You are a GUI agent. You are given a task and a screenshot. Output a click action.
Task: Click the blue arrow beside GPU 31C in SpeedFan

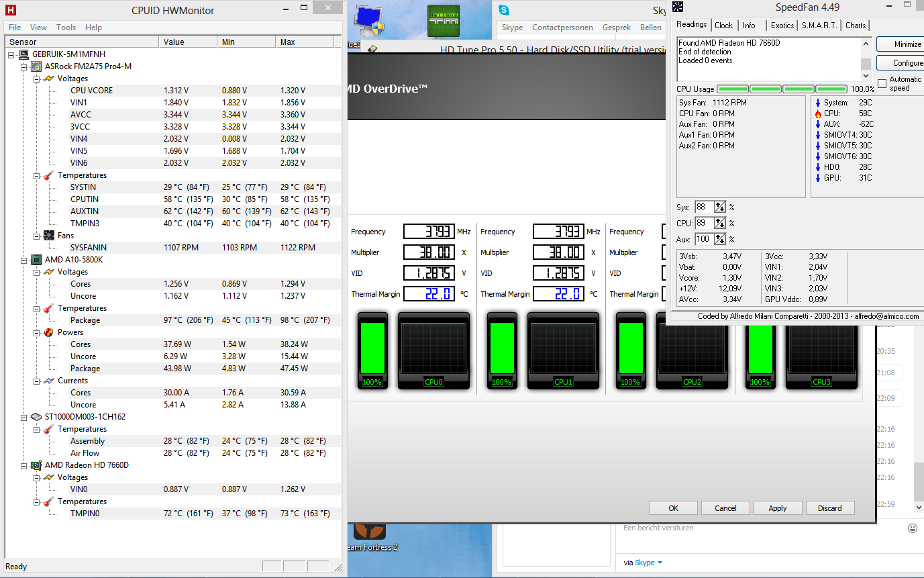coord(818,178)
